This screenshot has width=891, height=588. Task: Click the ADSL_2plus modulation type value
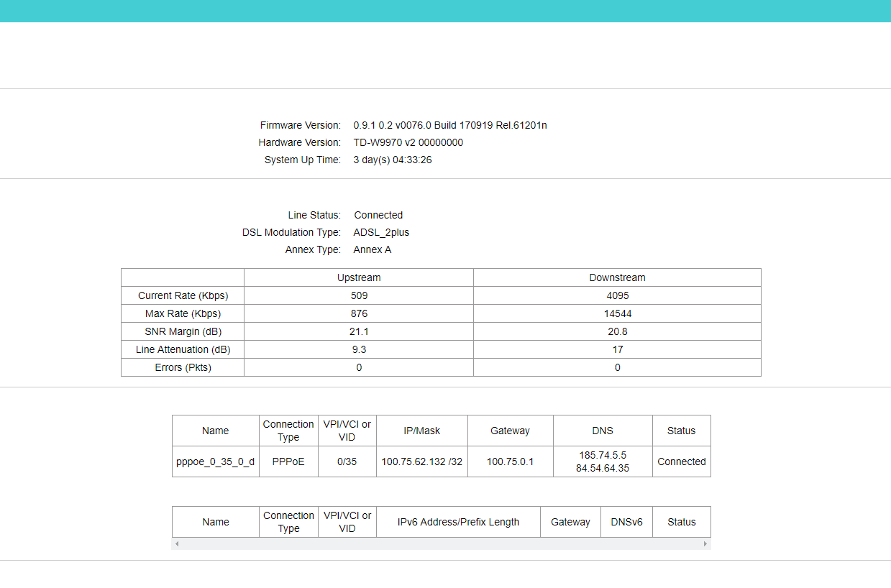pyautogui.click(x=381, y=232)
